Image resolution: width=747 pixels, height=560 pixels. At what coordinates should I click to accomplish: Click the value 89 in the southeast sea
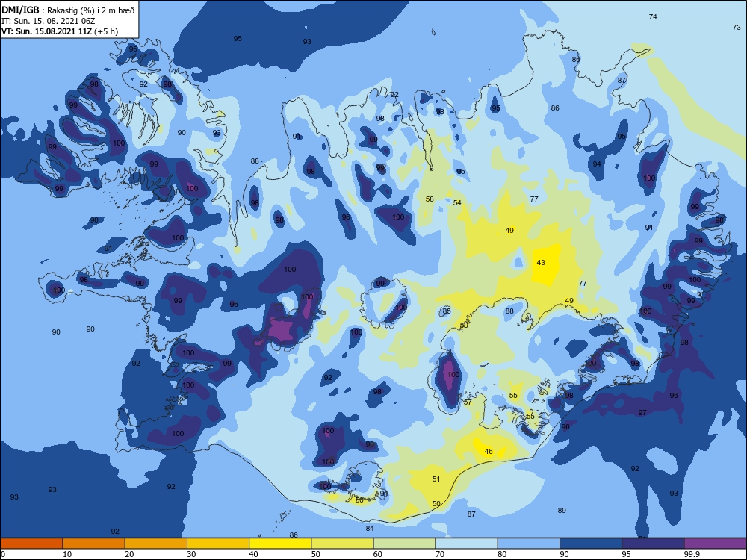[x=562, y=511]
